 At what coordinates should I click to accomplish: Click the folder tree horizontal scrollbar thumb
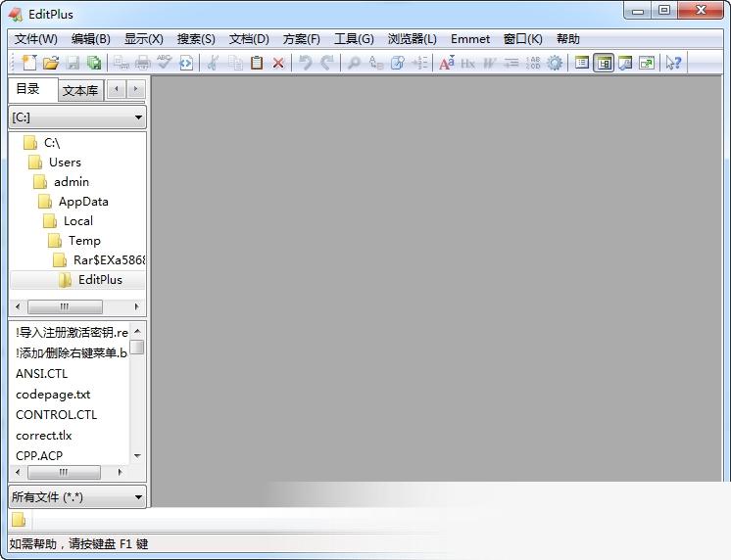click(65, 306)
